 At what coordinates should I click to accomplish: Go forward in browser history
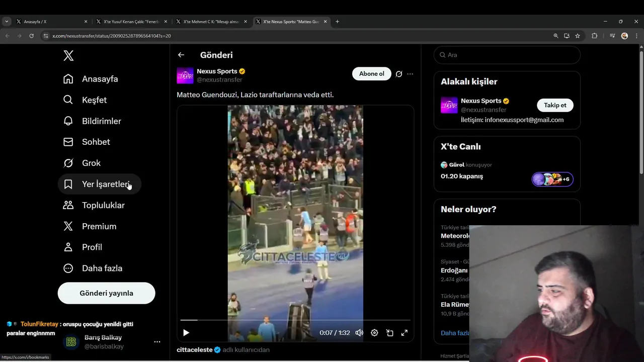[19, 36]
